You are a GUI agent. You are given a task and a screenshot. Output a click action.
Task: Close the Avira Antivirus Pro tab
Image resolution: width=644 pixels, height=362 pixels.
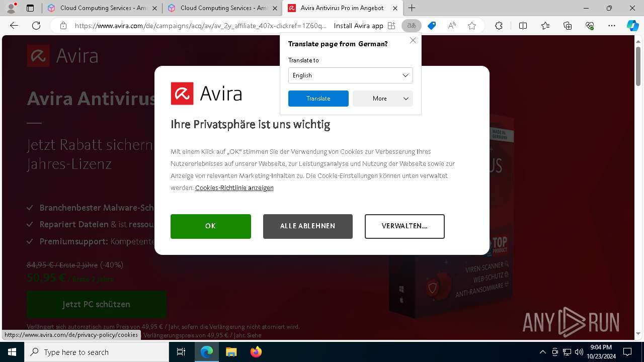[395, 8]
